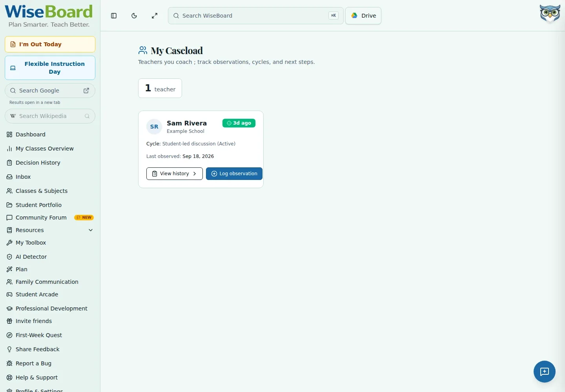Navigate to Classes & Subjects
The width and height of the screenshot is (565, 392).
(x=50, y=191)
